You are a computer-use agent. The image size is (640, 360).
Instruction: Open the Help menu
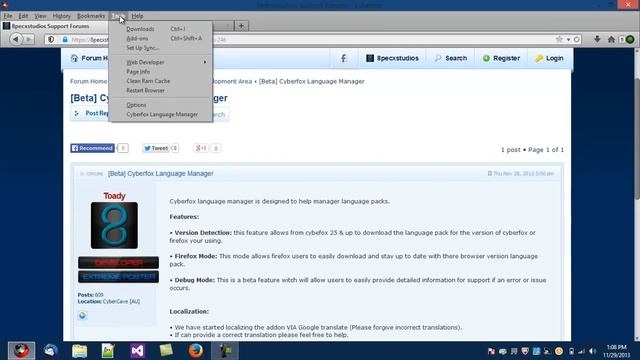pyautogui.click(x=137, y=16)
